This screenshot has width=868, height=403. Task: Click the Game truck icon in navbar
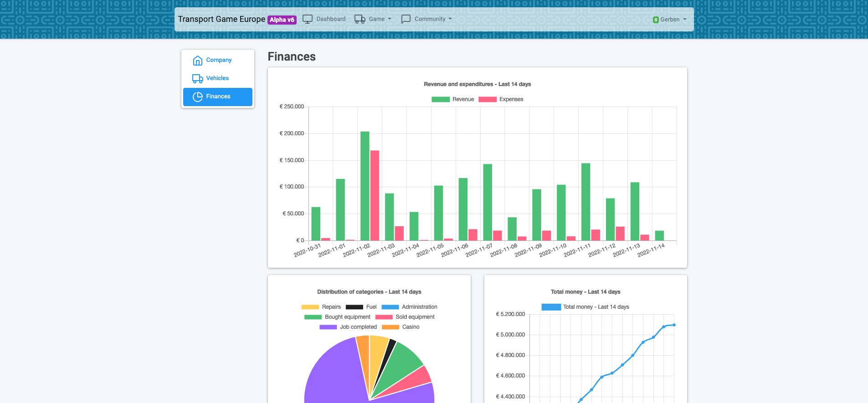[360, 19]
